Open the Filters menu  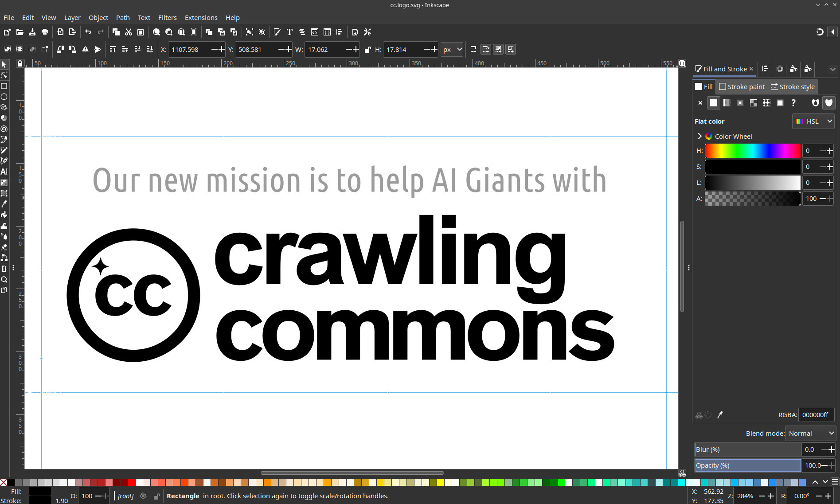click(x=167, y=18)
